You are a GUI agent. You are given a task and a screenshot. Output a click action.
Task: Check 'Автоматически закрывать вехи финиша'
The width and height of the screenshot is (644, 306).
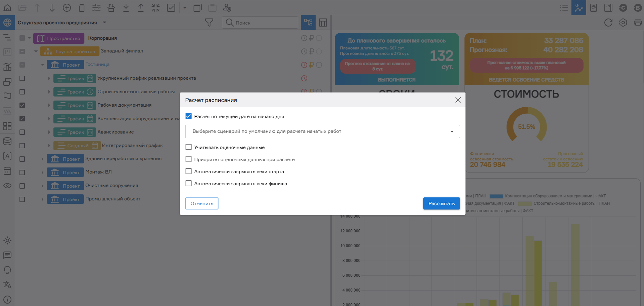pyautogui.click(x=189, y=184)
